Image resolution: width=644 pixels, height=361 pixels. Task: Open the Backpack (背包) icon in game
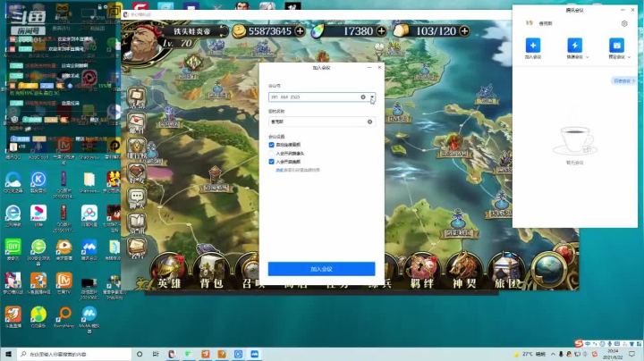coord(211,271)
